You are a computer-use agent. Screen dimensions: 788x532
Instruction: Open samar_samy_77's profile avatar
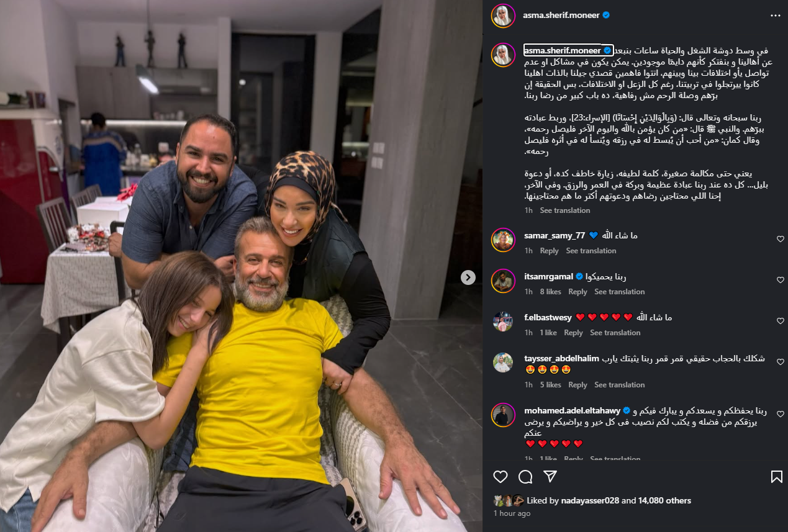point(502,240)
